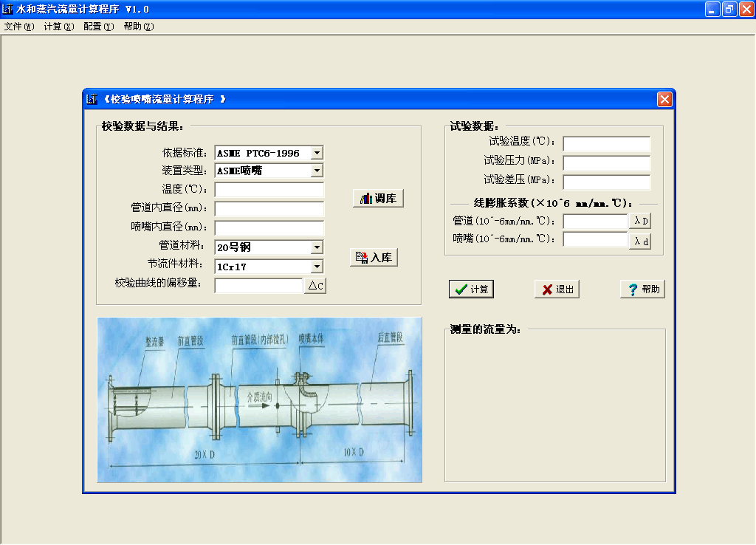Select the 1Cr17 throttle material combo box

[x=269, y=267]
